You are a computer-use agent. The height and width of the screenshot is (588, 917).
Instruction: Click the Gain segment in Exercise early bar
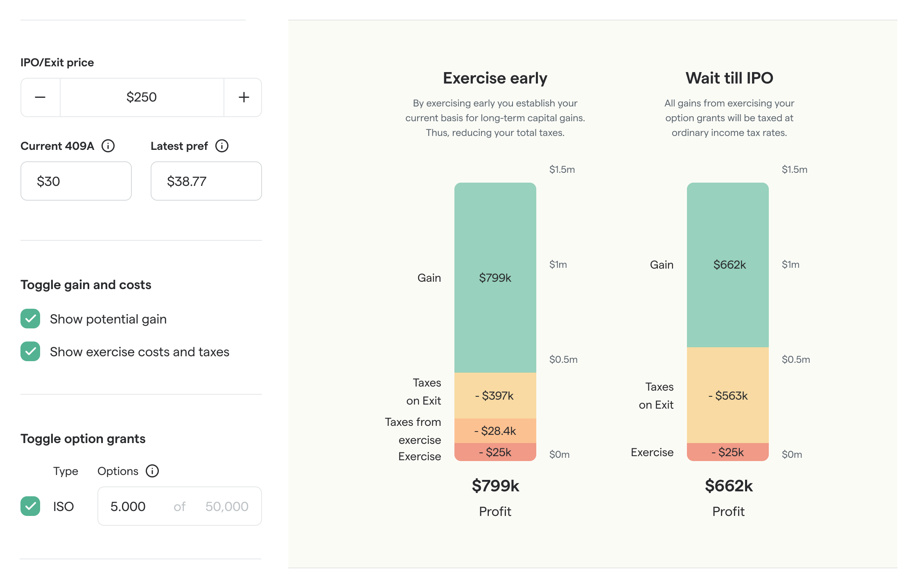495,278
